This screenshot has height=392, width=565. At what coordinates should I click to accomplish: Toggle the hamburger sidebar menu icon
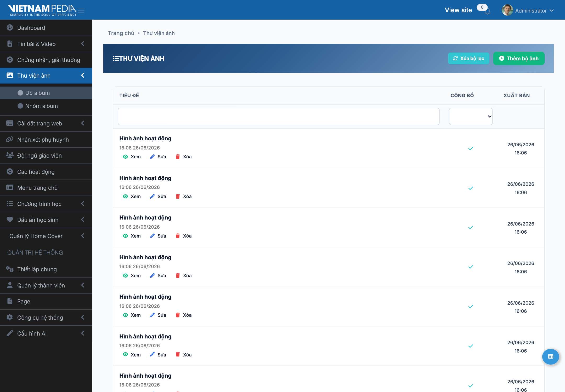click(81, 11)
